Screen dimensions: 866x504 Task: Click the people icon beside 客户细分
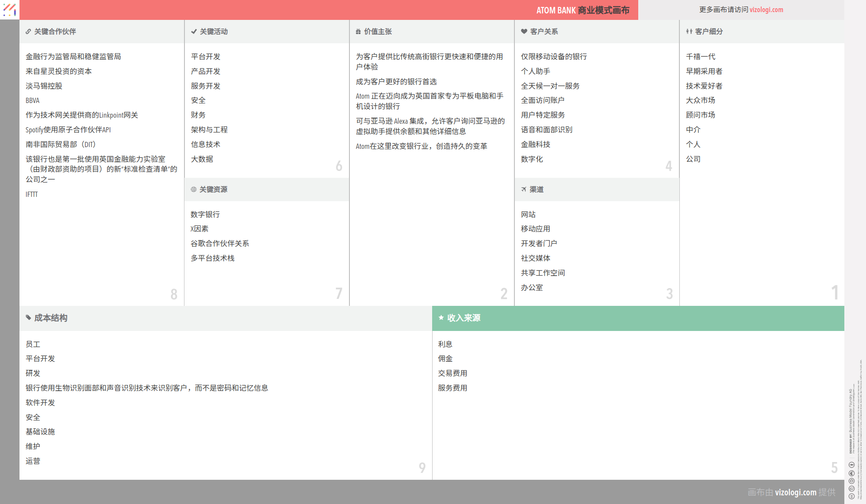(x=689, y=32)
